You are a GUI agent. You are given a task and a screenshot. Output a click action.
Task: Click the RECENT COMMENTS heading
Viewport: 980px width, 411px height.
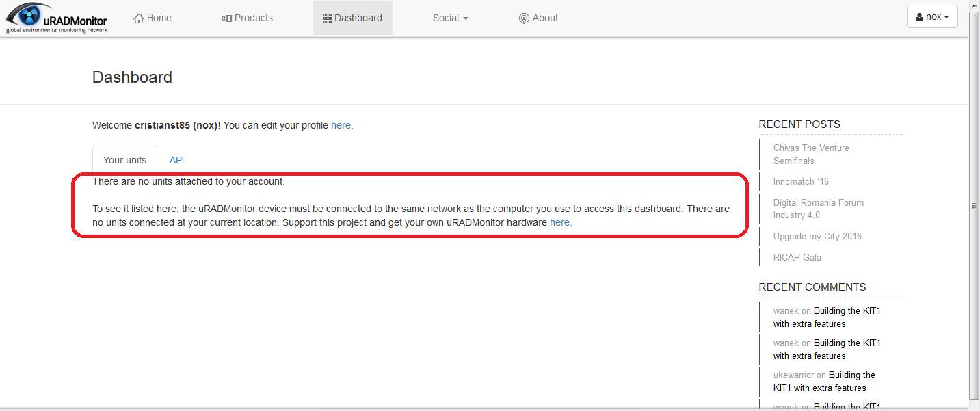(x=812, y=287)
